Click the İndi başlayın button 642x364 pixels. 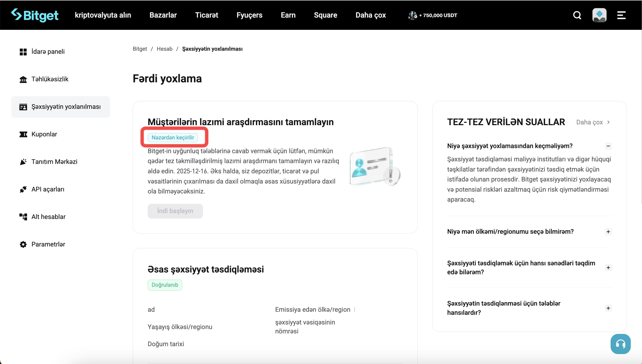(x=175, y=211)
